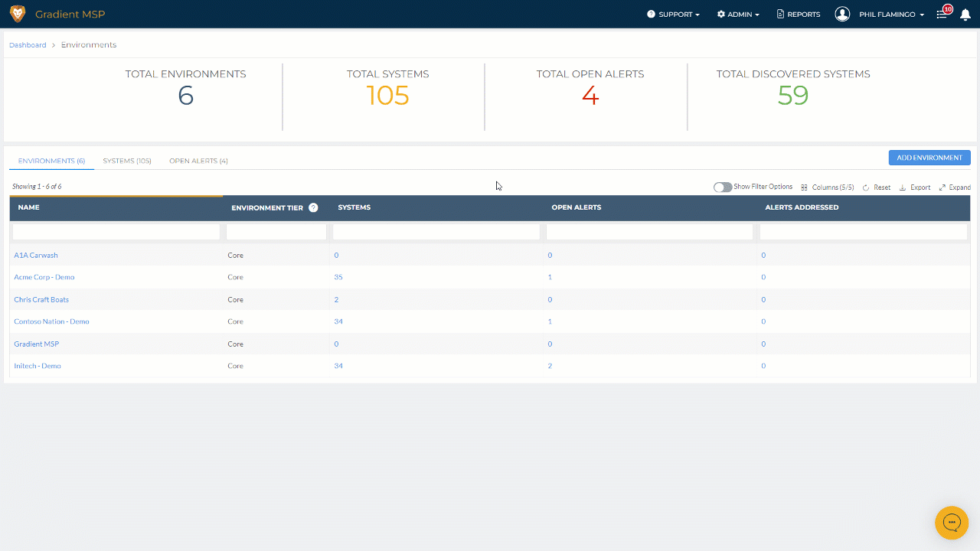Click the Gradient MSP header title
The height and width of the screenshot is (551, 980).
tap(70, 15)
